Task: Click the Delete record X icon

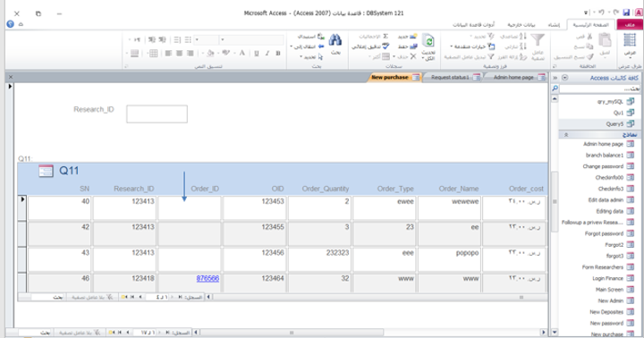Action: (x=412, y=56)
